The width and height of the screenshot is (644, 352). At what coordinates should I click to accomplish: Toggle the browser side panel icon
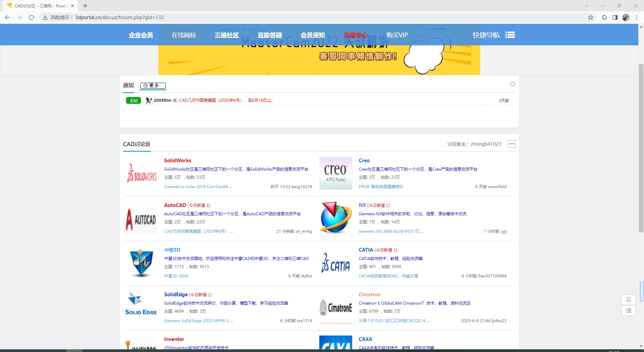coord(615,17)
